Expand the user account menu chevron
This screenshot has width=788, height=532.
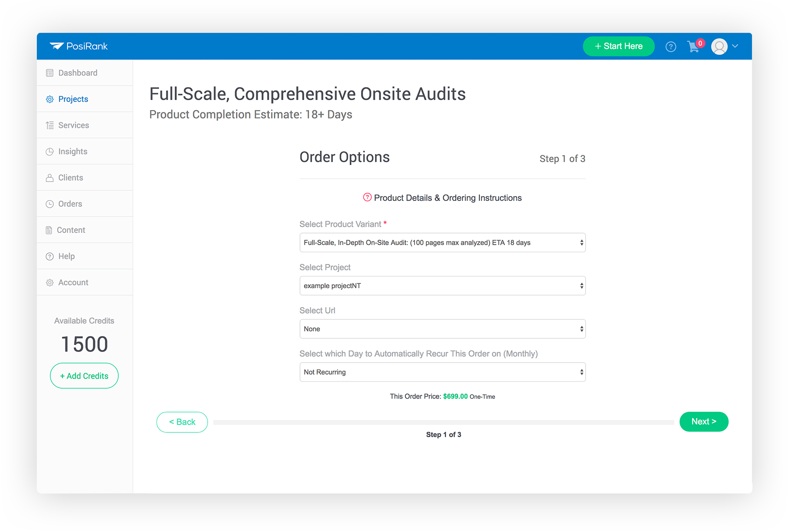(735, 46)
